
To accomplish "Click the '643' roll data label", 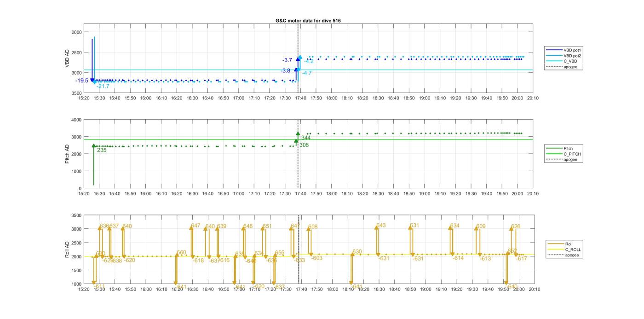I will tap(381, 226).
